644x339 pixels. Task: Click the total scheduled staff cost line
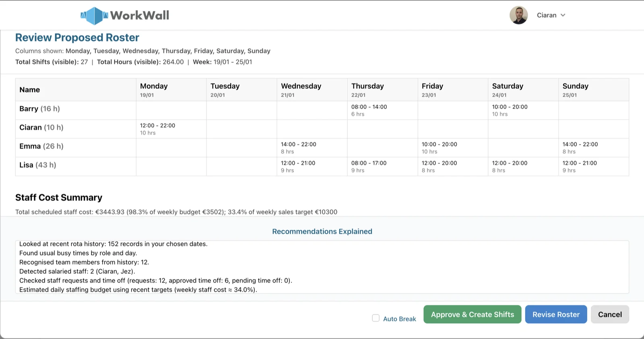[x=176, y=212]
